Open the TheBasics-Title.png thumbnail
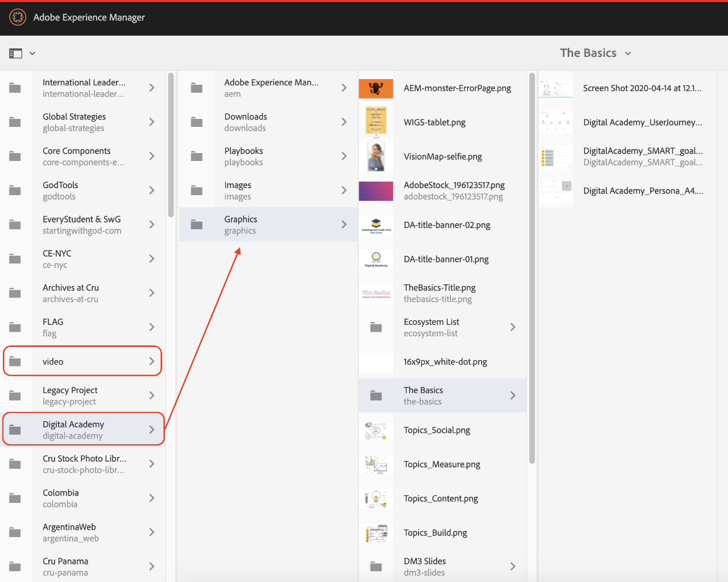Image resolution: width=728 pixels, height=582 pixels. click(x=376, y=294)
